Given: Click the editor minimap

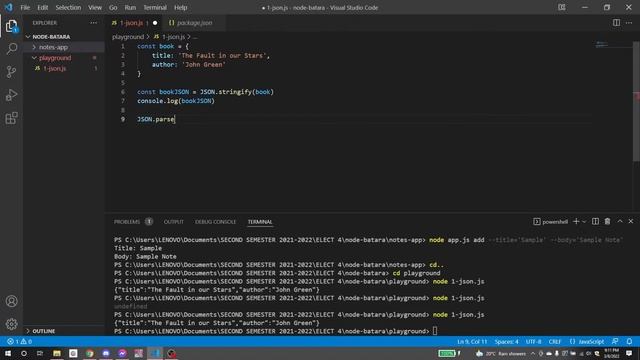Looking at the screenshot, I should tap(612, 45).
